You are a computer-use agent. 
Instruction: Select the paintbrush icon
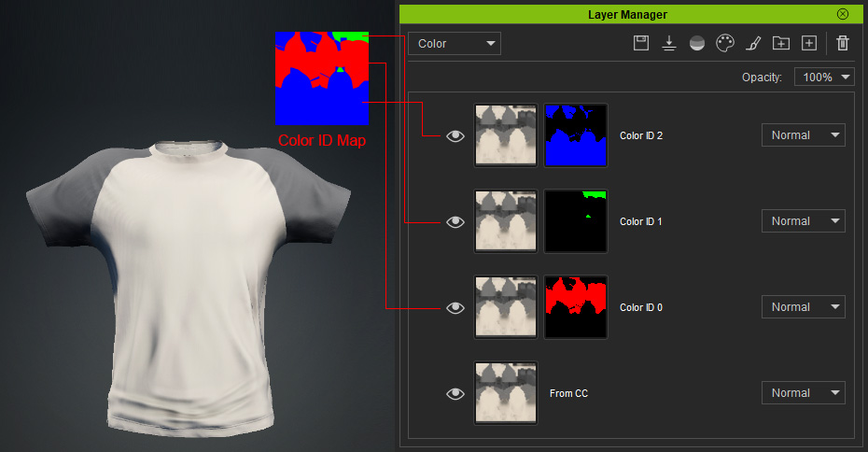point(753,43)
